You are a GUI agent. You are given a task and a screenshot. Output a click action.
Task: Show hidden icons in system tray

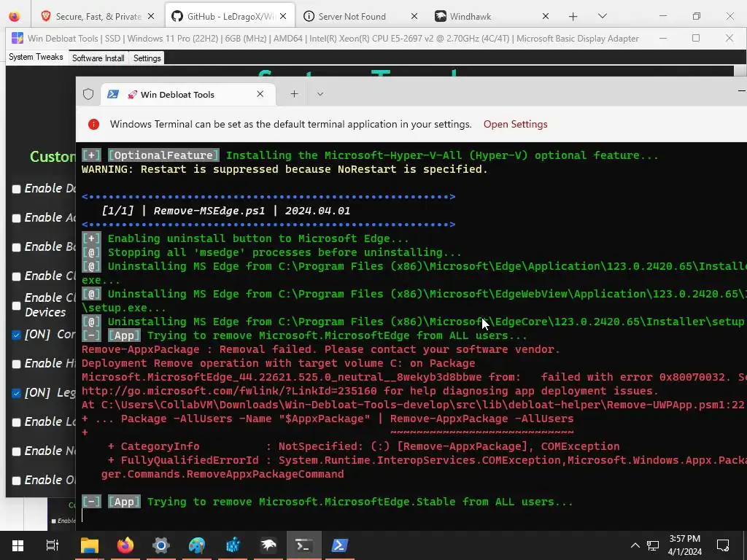[x=635, y=545]
